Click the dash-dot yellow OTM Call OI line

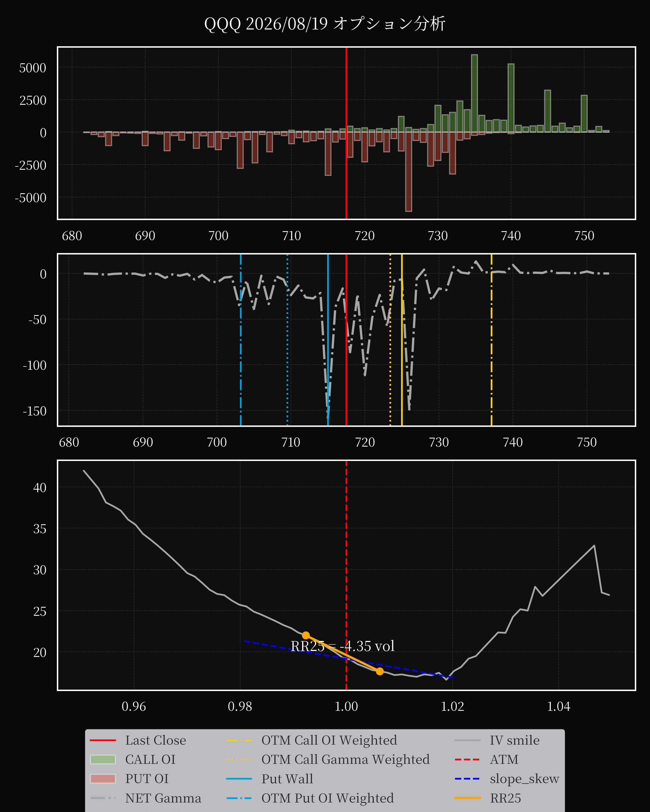pos(491,340)
